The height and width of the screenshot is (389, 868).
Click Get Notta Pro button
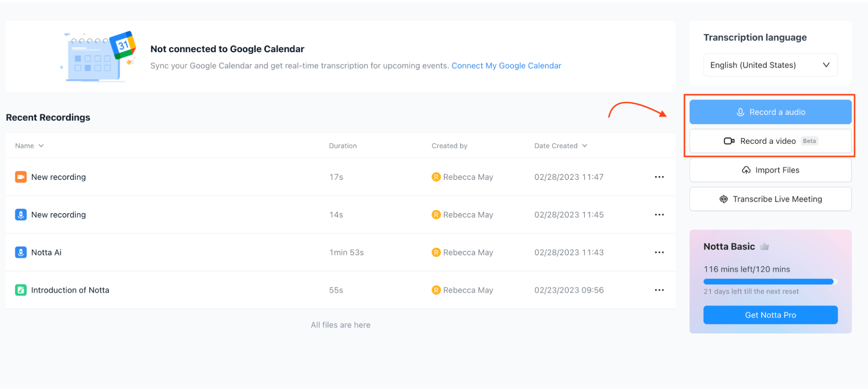click(770, 315)
